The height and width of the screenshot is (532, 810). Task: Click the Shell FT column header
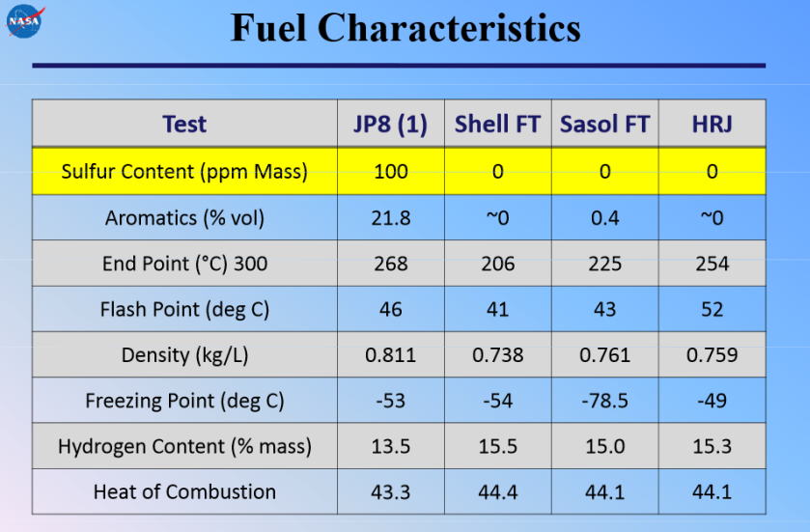tap(498, 124)
